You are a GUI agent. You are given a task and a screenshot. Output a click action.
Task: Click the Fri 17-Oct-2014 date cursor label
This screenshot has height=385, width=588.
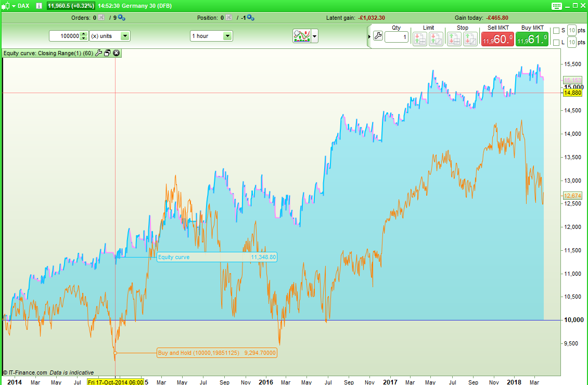116,382
